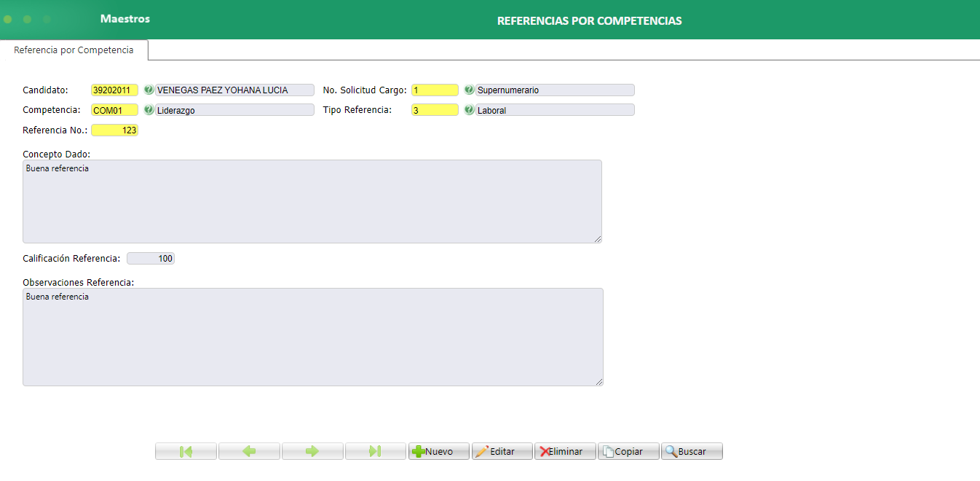Click the Candidato code field 39202011
The width and height of the screenshot is (980, 481).
[x=114, y=90]
